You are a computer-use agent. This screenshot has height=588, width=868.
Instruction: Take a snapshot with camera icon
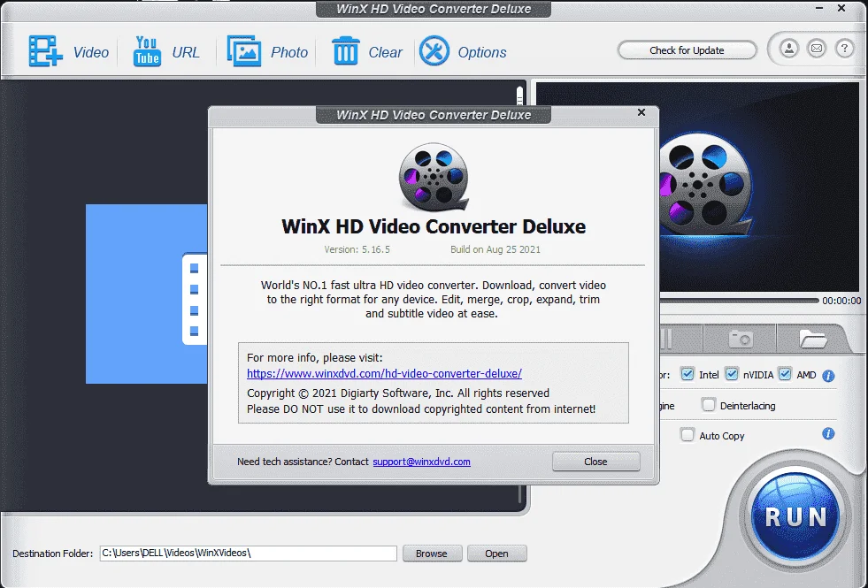coord(740,339)
